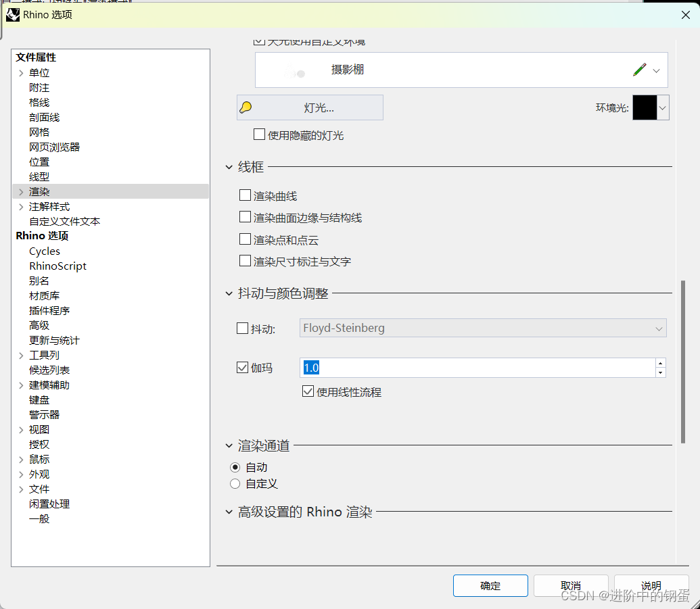Enable the 使用隐藏的灯光 checkbox
This screenshot has width=700, height=609.
[x=260, y=135]
